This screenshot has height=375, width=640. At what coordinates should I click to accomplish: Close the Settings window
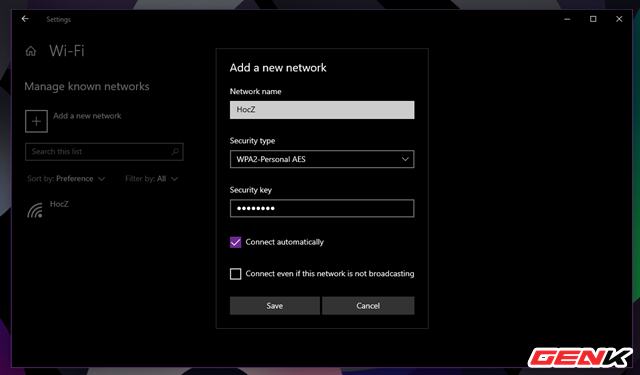pos(619,19)
